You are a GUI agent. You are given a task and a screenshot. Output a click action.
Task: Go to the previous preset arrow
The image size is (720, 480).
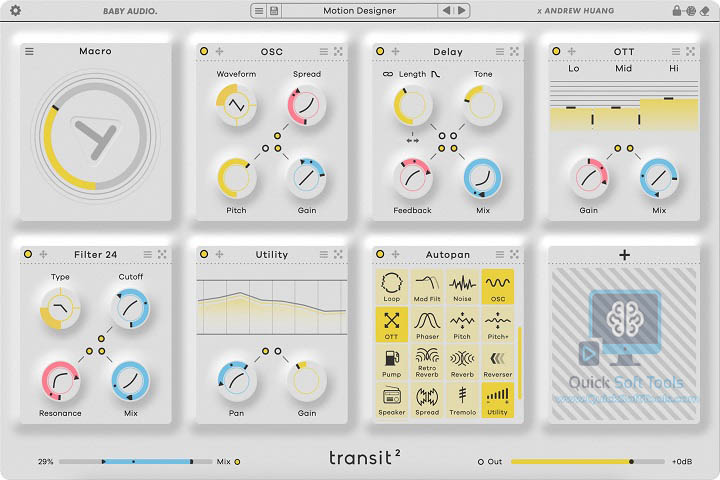[x=446, y=10]
